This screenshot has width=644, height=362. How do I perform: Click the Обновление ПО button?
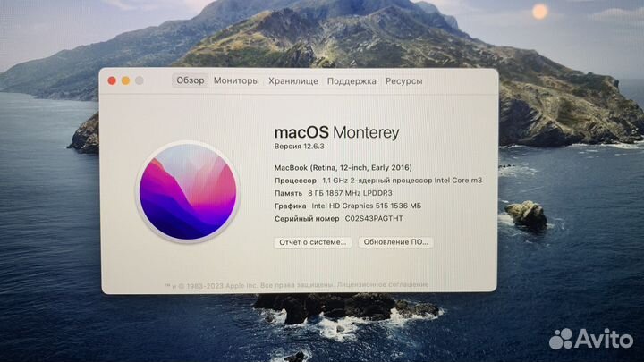point(396,242)
